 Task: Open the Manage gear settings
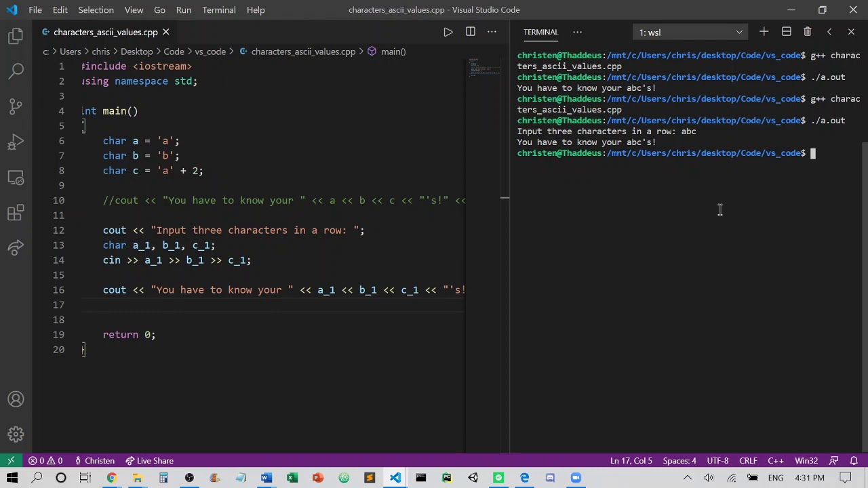point(16,434)
